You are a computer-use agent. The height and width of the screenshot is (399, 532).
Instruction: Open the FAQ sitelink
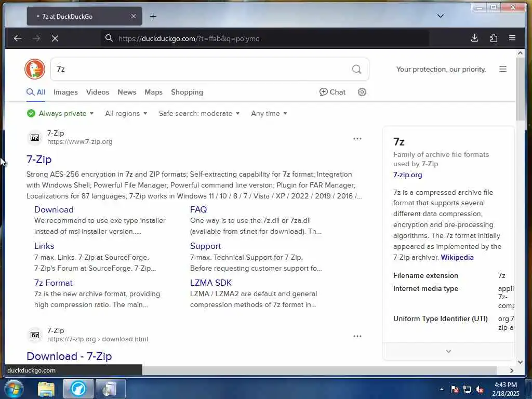198,209
